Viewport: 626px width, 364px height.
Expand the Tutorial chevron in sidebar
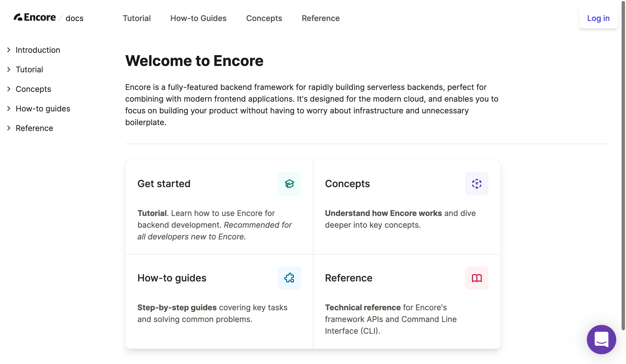(x=9, y=69)
